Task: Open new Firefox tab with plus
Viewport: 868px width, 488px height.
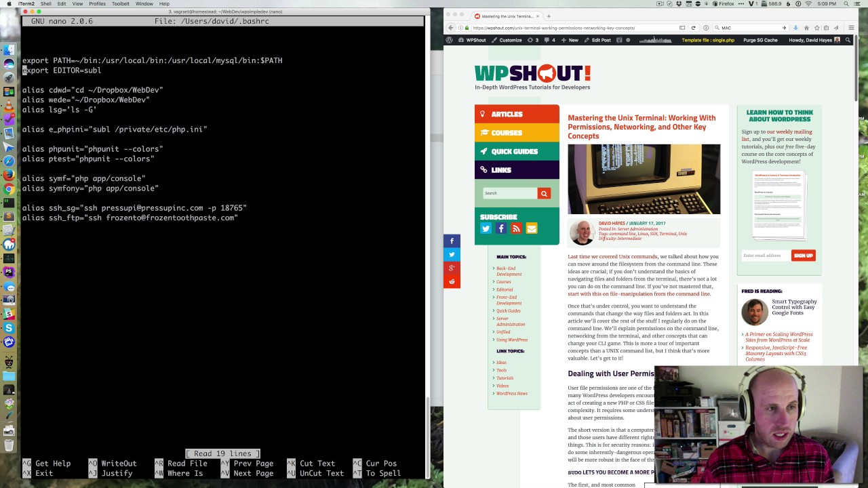Action: [549, 16]
